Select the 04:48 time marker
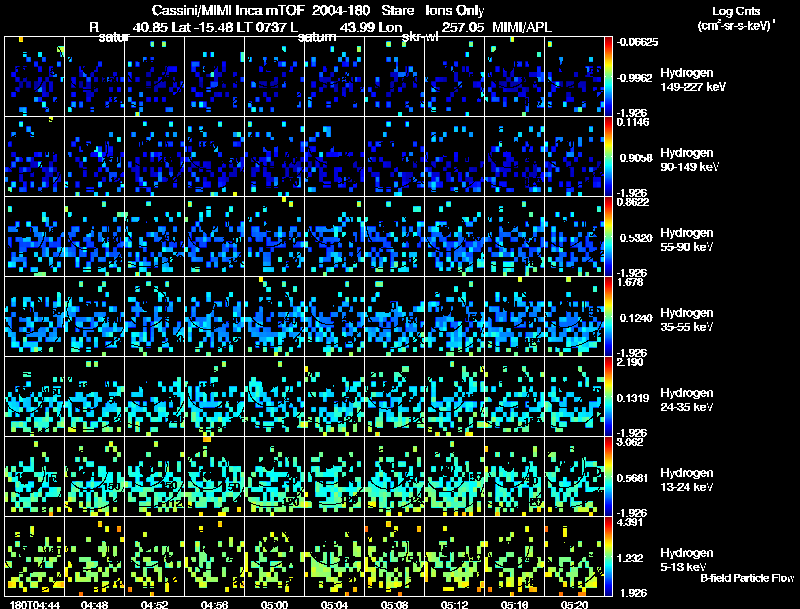The image size is (800, 609). pyautogui.click(x=94, y=604)
